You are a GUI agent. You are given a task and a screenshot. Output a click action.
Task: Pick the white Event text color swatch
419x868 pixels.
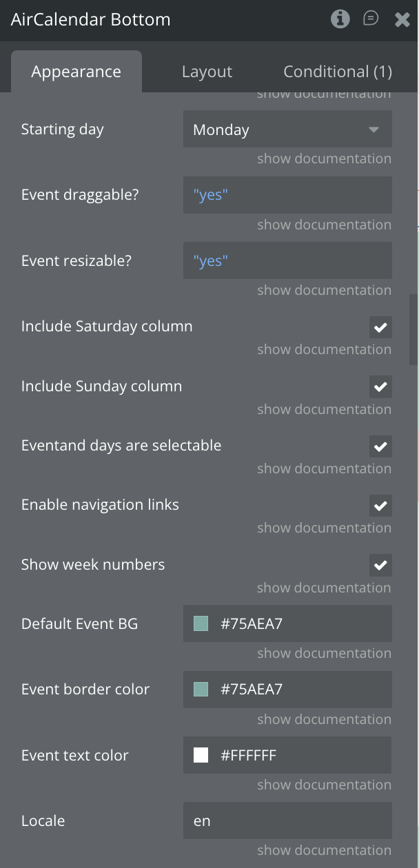point(201,756)
